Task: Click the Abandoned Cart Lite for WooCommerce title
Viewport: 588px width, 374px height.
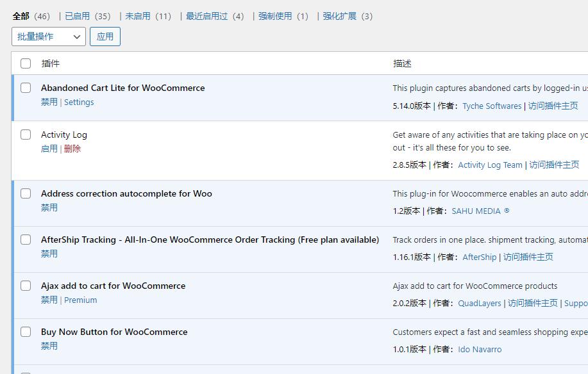Action: pyautogui.click(x=122, y=88)
